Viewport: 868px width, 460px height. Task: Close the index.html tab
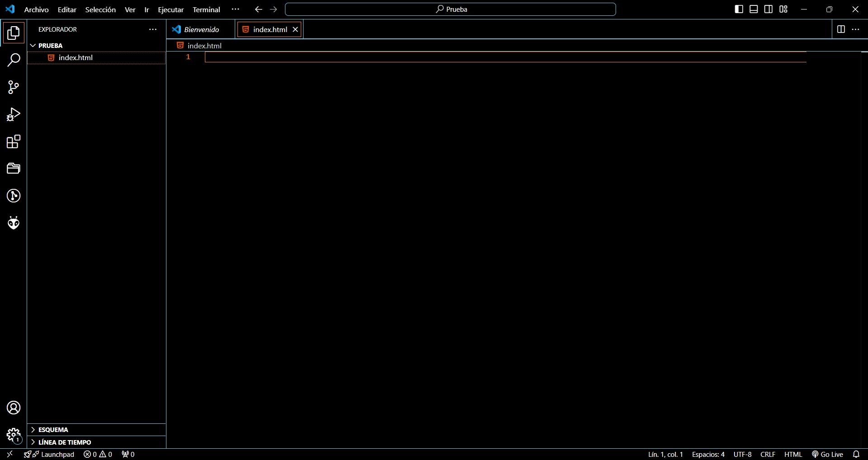pyautogui.click(x=295, y=29)
